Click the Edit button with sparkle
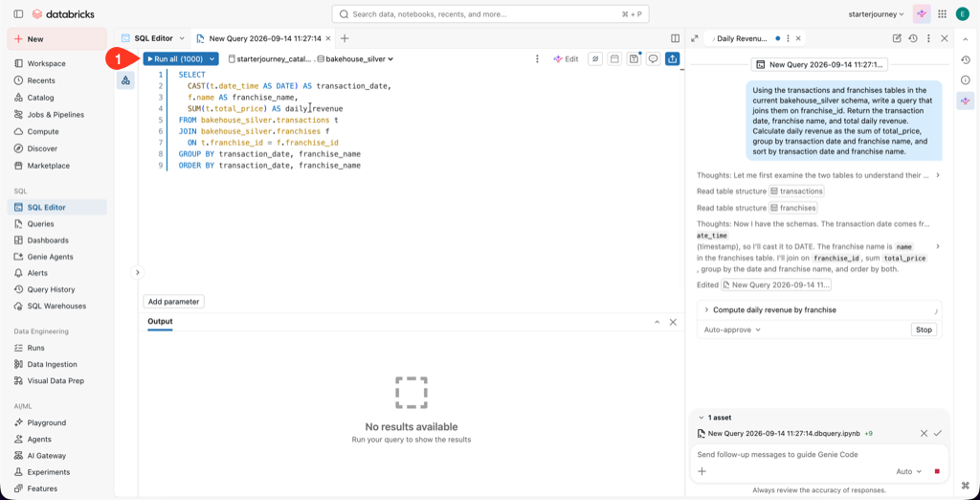This screenshot has width=980, height=500. (566, 58)
